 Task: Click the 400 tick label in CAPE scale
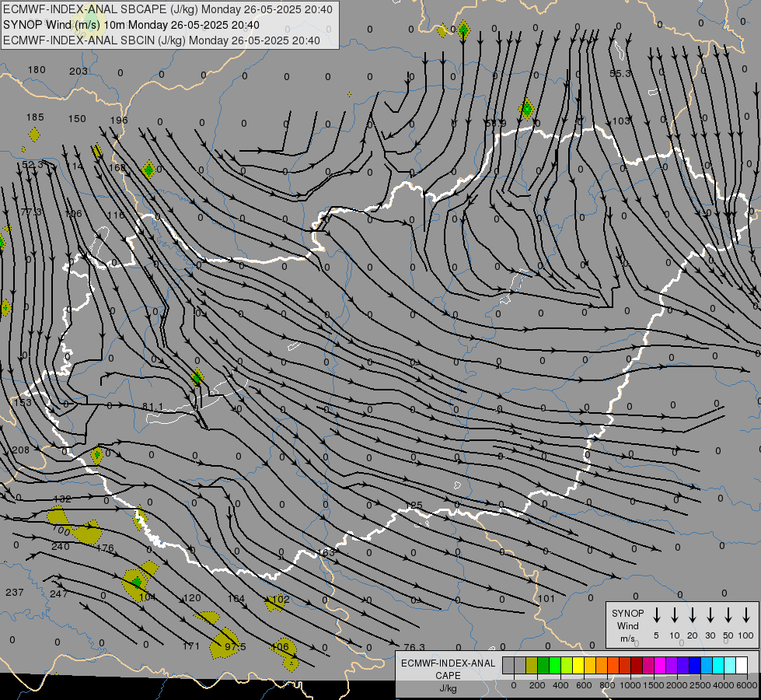560,685
